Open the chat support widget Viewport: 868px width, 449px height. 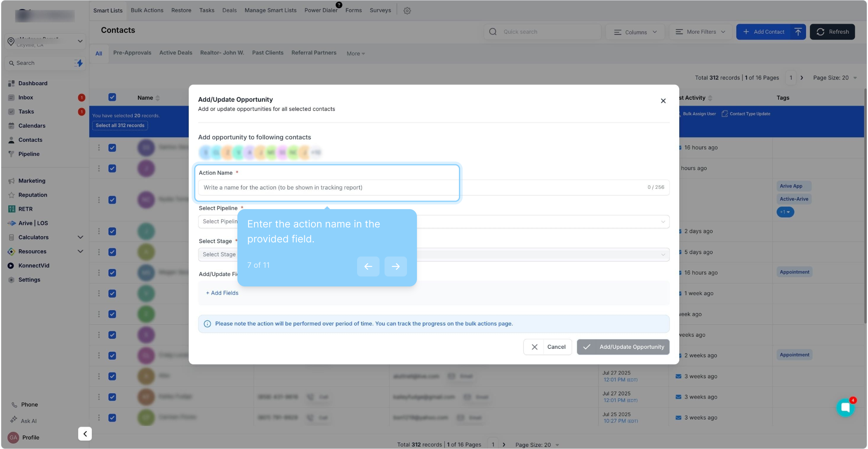845,407
